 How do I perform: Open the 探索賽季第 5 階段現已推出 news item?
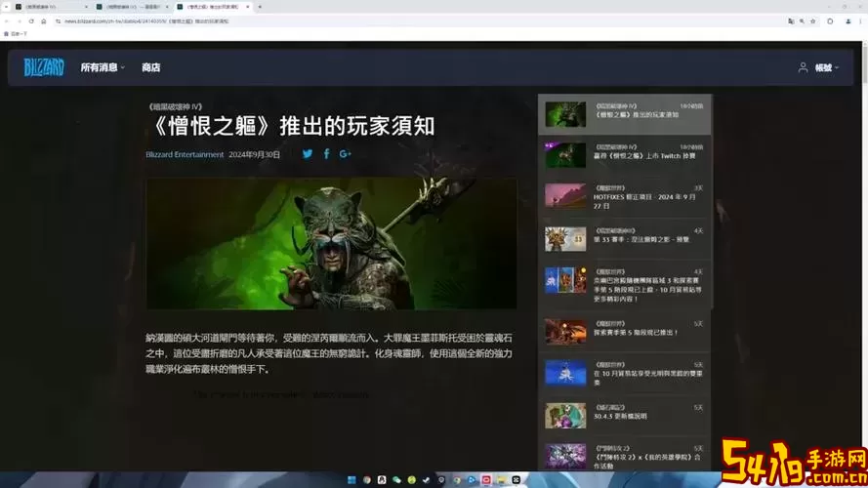(x=625, y=332)
